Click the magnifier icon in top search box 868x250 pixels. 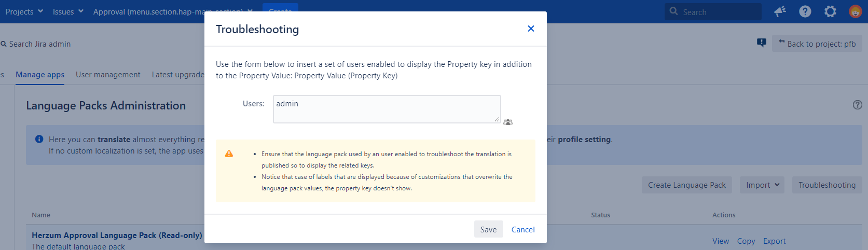(x=673, y=11)
